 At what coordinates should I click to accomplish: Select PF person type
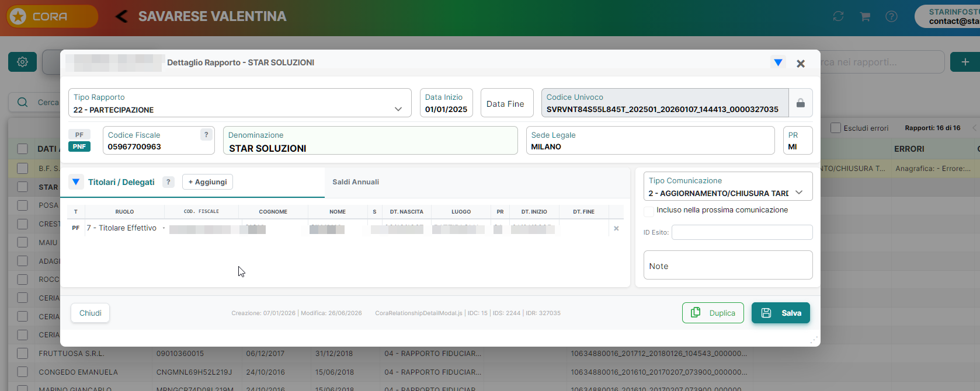point(79,135)
